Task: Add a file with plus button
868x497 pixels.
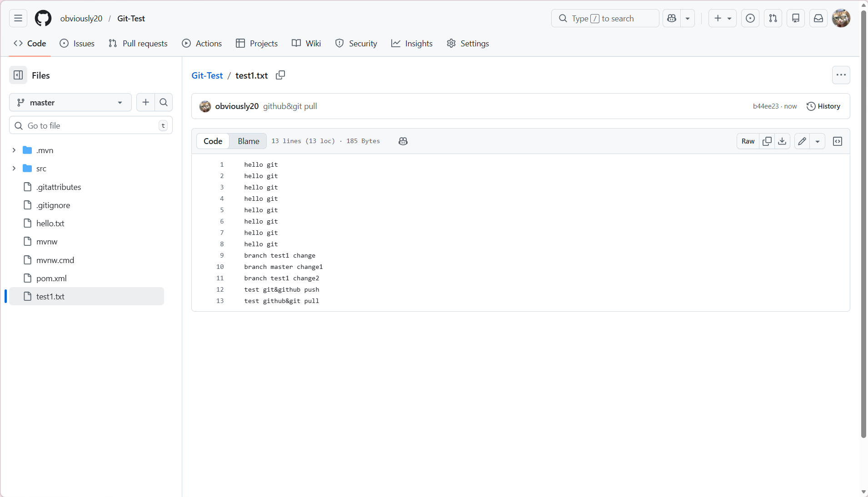Action: (x=145, y=102)
